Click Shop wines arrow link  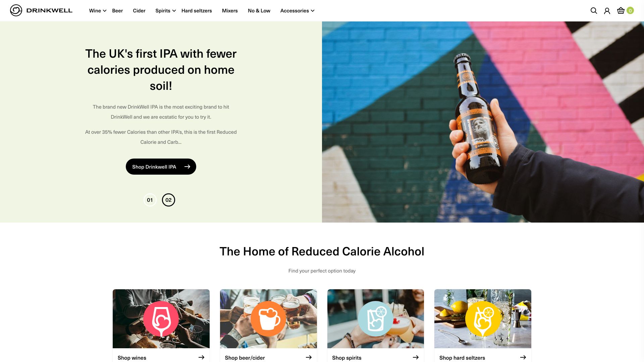(201, 357)
